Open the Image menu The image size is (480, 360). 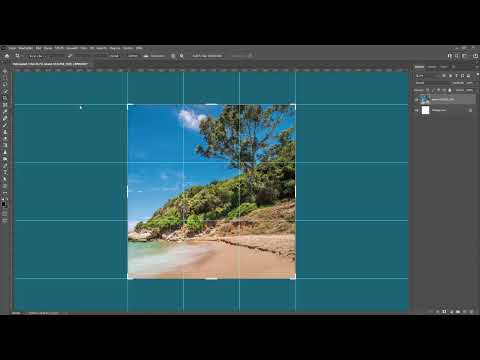tap(38, 48)
